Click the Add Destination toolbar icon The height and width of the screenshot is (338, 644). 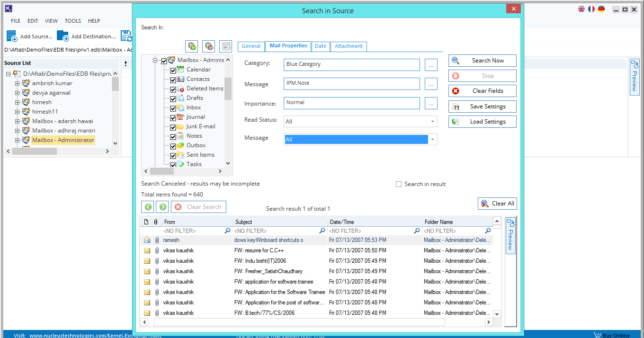click(x=63, y=36)
